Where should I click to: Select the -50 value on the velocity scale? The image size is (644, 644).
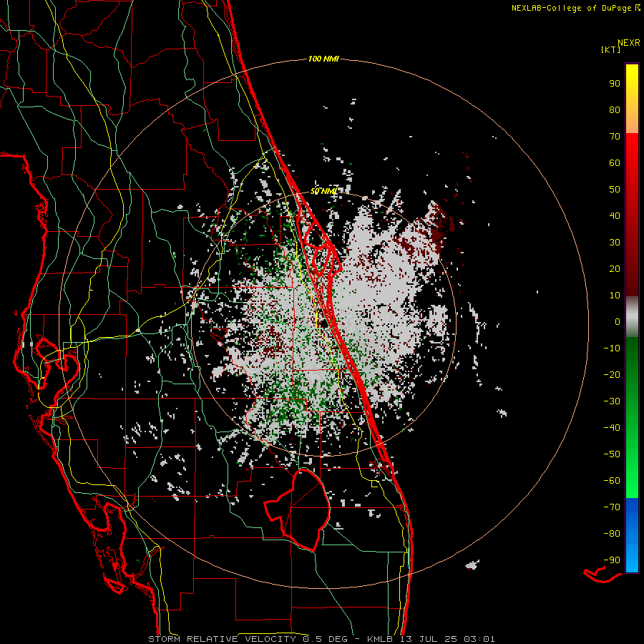pos(612,454)
